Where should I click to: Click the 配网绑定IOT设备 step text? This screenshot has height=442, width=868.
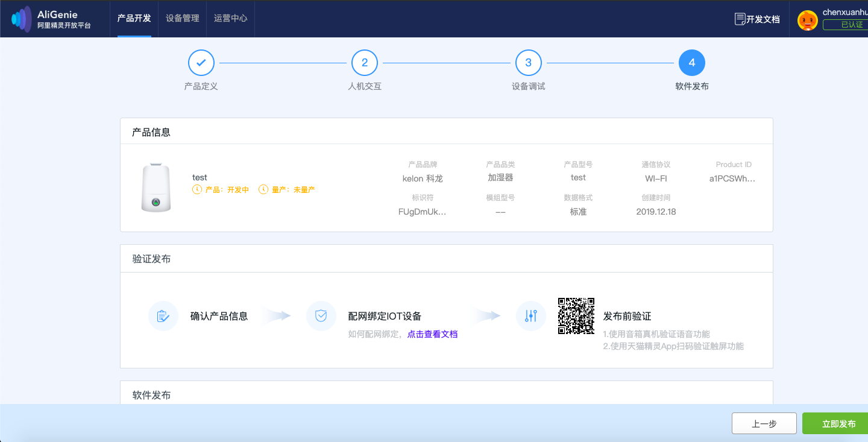[x=385, y=316]
